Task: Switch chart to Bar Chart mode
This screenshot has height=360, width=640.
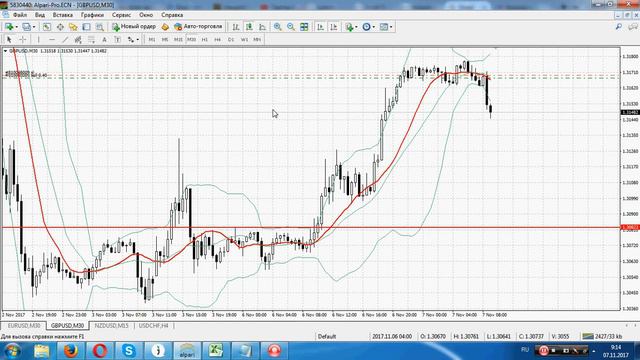Action: point(236,27)
